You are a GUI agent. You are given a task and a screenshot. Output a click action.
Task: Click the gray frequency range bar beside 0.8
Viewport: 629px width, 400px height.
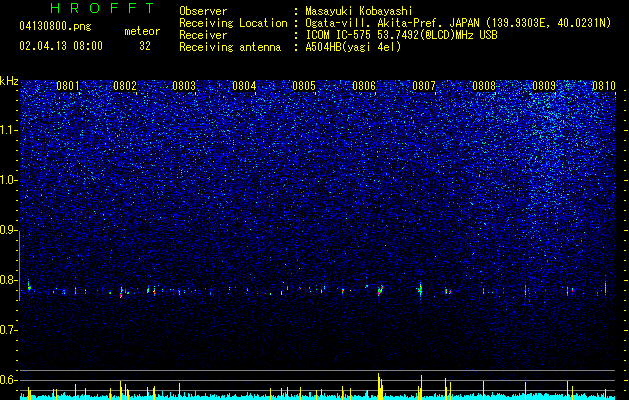click(x=20, y=266)
